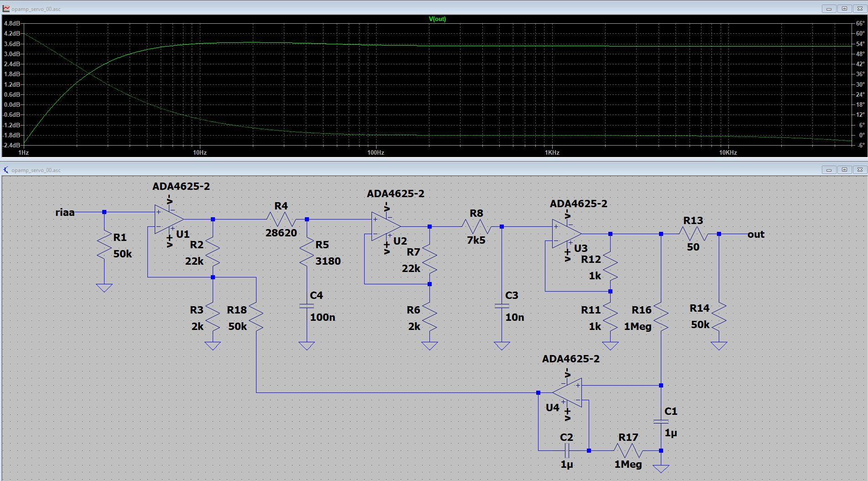Screen dimensions: 868x481
Task: Click the ground symbol below R6
Action: pos(430,346)
